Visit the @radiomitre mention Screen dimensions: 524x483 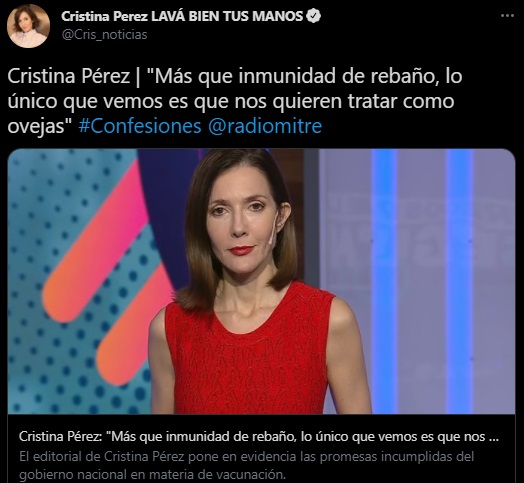point(265,126)
